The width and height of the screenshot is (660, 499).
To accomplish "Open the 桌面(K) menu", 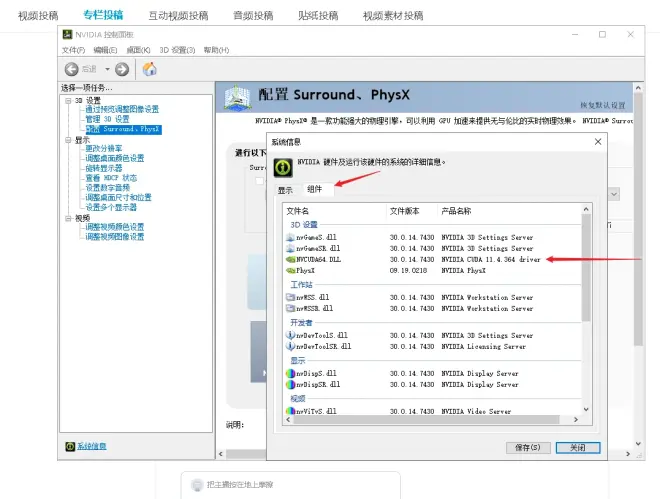I will (138, 50).
